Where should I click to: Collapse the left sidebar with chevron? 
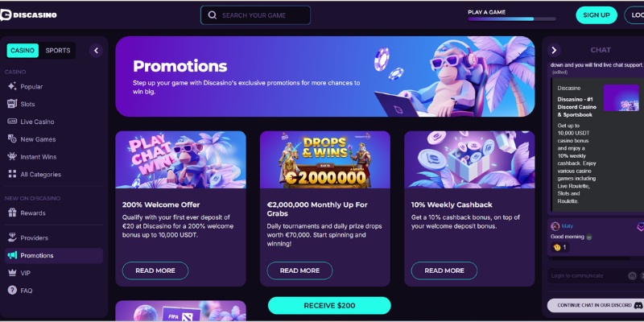pos(96,51)
